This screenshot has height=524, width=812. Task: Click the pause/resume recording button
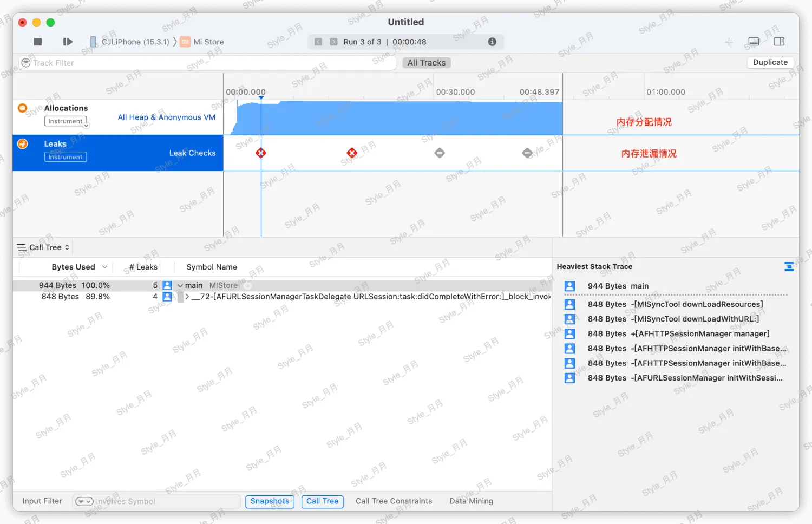pyautogui.click(x=68, y=42)
